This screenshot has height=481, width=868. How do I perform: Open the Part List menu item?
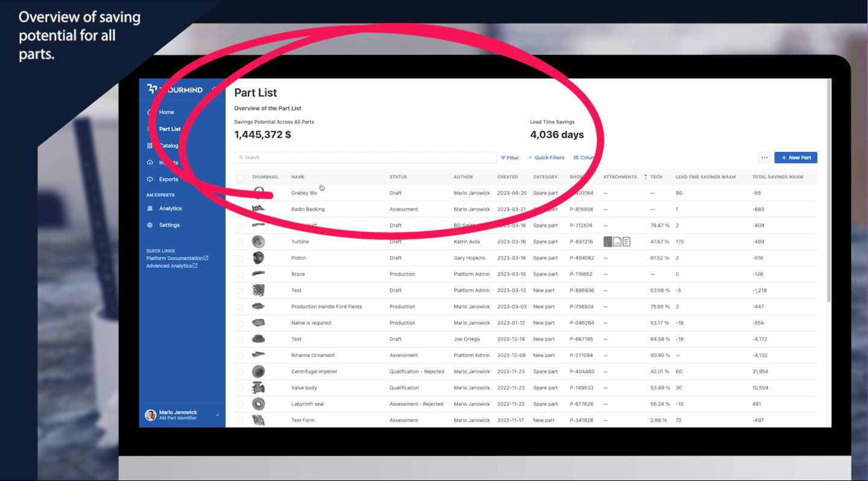coord(169,129)
